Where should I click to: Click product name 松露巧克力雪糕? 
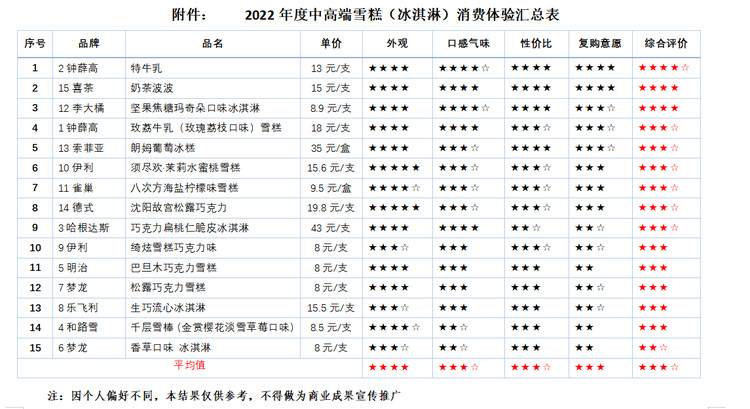click(x=168, y=288)
